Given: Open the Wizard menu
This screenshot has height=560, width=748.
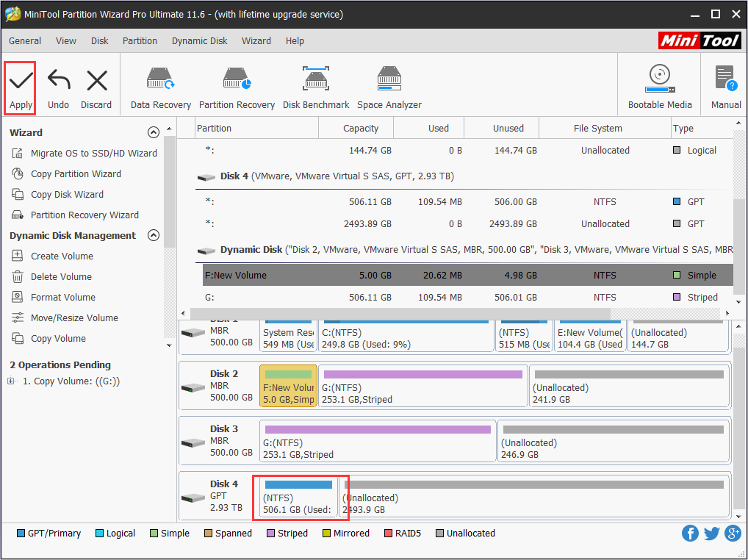Looking at the screenshot, I should (x=256, y=41).
